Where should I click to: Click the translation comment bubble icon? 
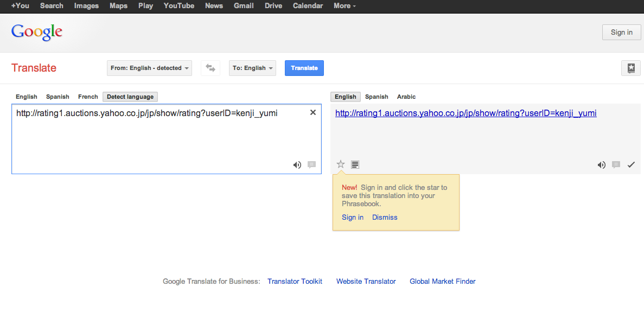click(x=616, y=165)
